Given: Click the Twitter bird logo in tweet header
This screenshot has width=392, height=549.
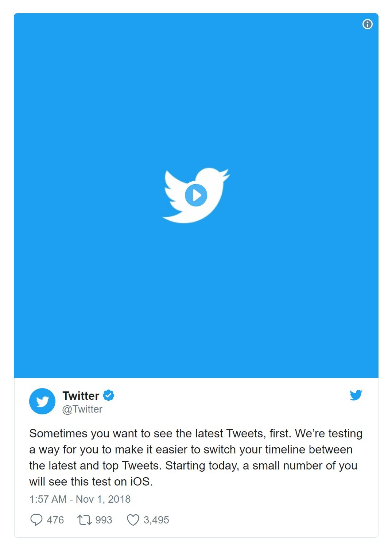Looking at the screenshot, I should (x=356, y=395).
